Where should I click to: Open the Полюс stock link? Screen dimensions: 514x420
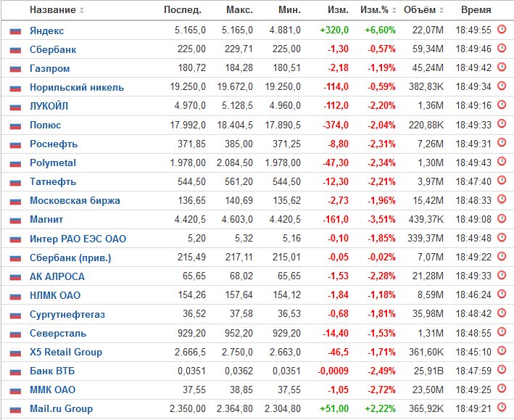click(45, 125)
